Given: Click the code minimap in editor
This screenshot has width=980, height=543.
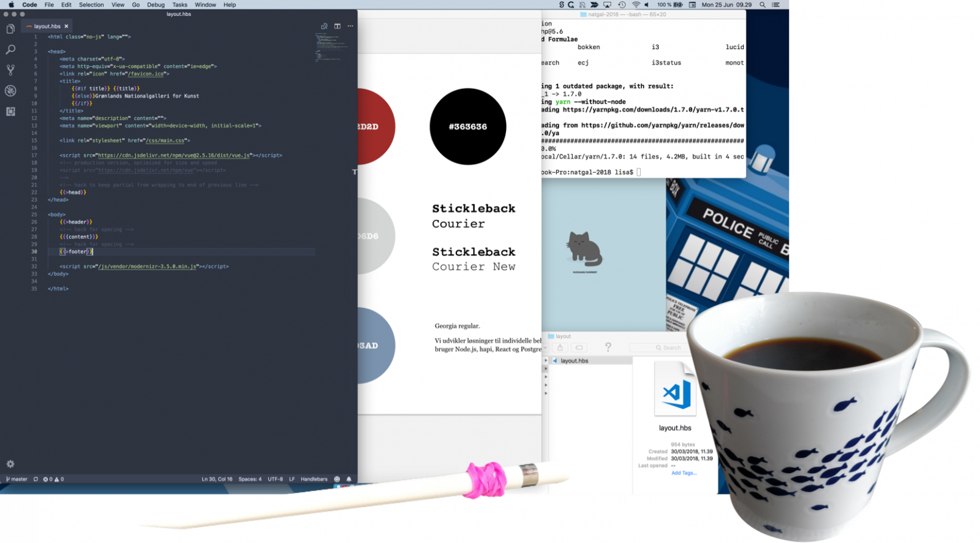Looking at the screenshot, I should point(331,47).
